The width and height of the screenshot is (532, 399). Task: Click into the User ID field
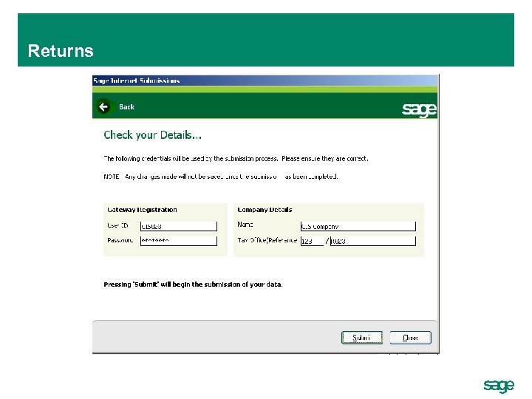[x=179, y=226]
